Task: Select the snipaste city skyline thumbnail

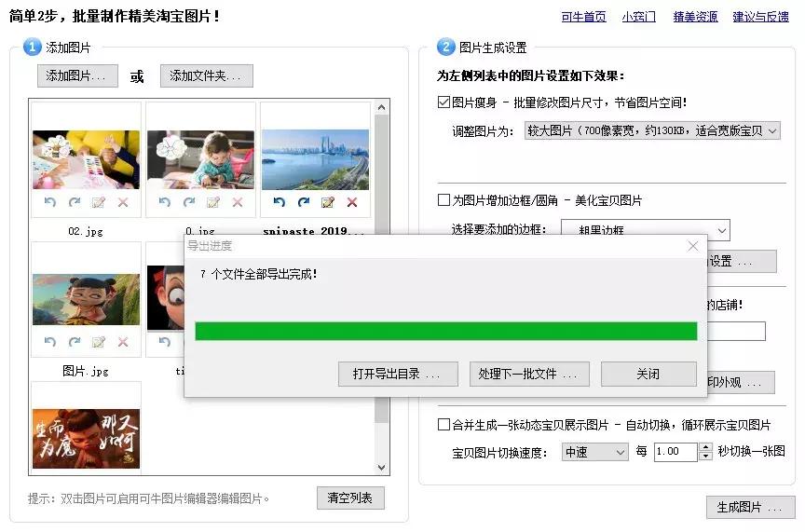Action: [315, 159]
